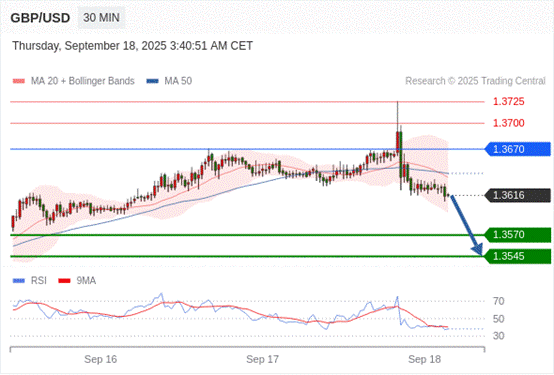
Task: Click the RSI legend label
Action: point(39,281)
